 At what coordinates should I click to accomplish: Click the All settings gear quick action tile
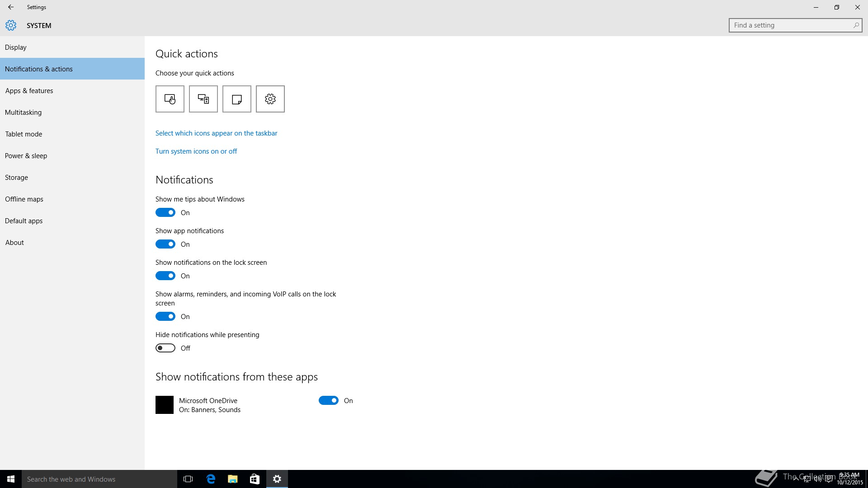(x=270, y=99)
